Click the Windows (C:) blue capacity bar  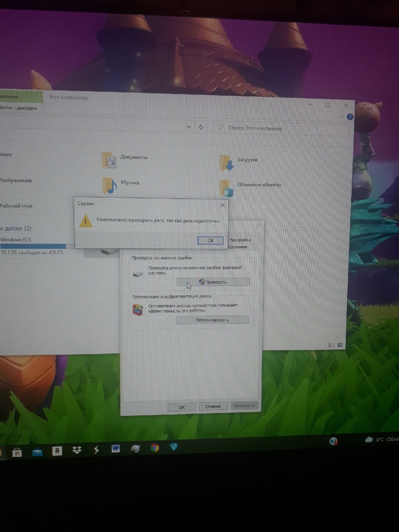(33, 246)
